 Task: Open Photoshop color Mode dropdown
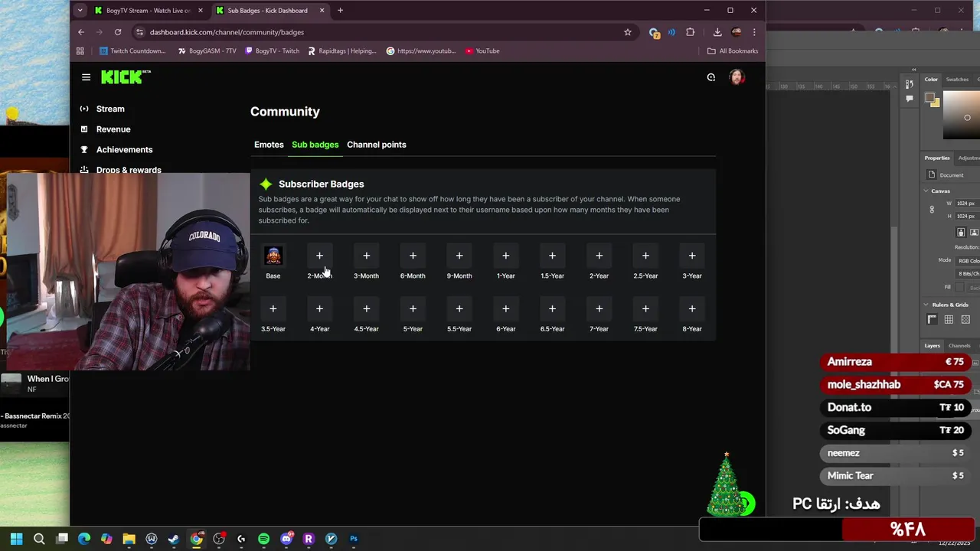pos(968,261)
